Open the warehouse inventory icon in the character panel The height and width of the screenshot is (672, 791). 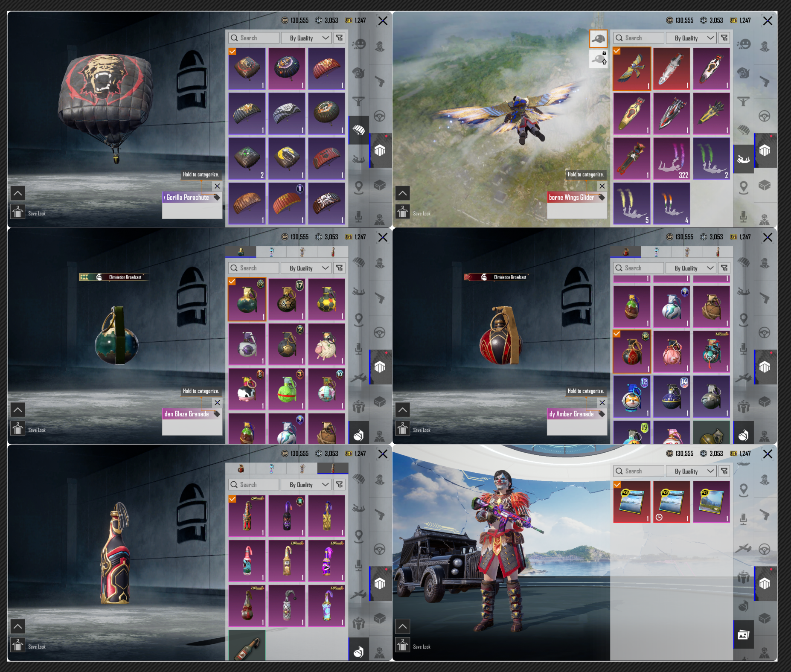(764, 584)
